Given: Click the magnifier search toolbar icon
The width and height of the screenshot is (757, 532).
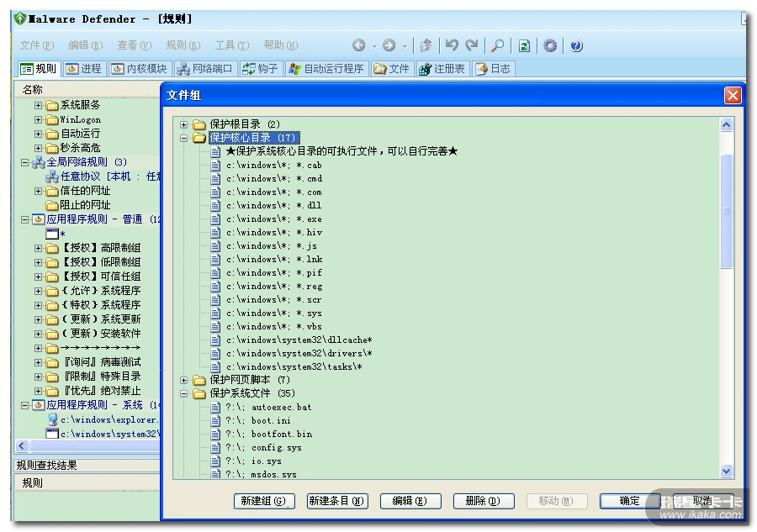Looking at the screenshot, I should (x=497, y=45).
